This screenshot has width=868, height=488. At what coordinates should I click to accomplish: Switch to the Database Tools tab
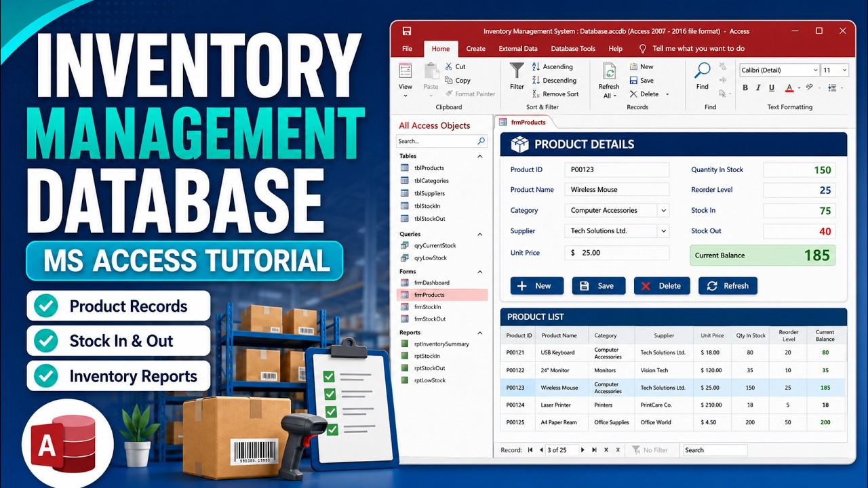coord(573,49)
